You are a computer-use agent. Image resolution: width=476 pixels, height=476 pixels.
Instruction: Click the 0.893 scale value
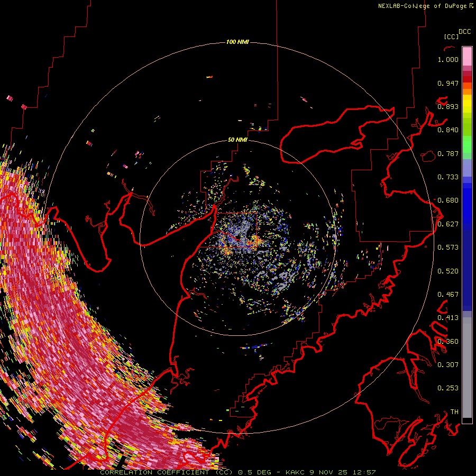coord(448,106)
